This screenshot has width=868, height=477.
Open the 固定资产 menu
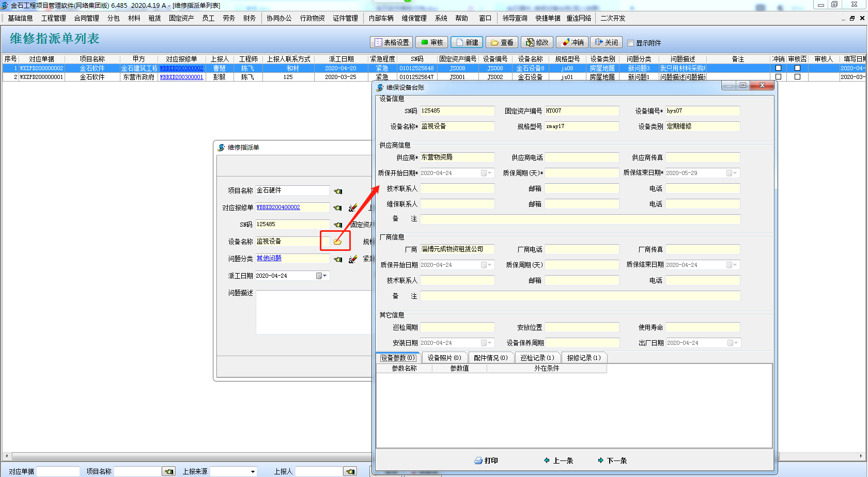click(181, 18)
